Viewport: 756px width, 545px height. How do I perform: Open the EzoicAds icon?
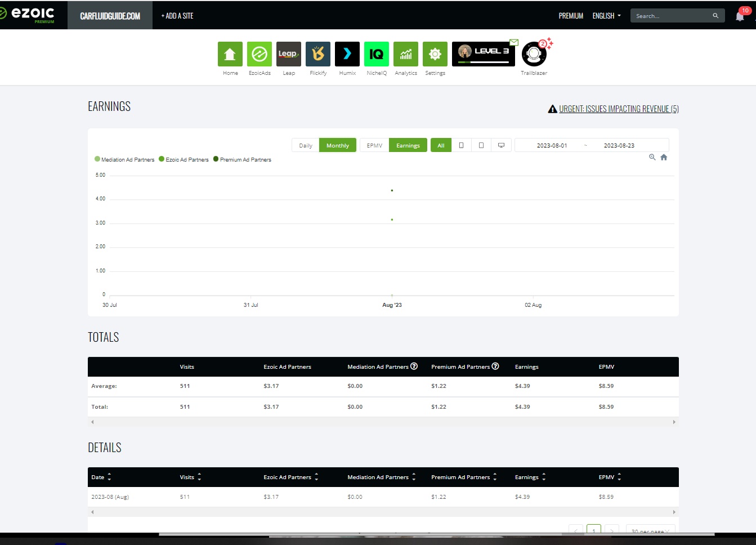[x=260, y=54]
